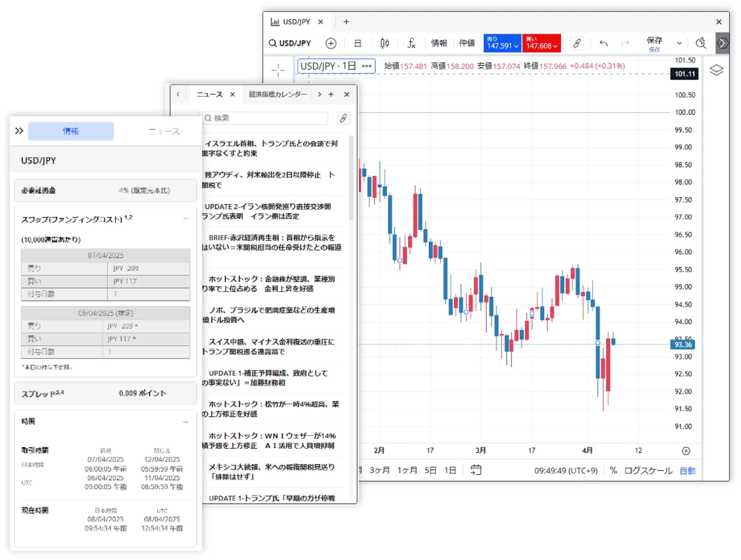Select the crosshair cursor tool

point(278,70)
